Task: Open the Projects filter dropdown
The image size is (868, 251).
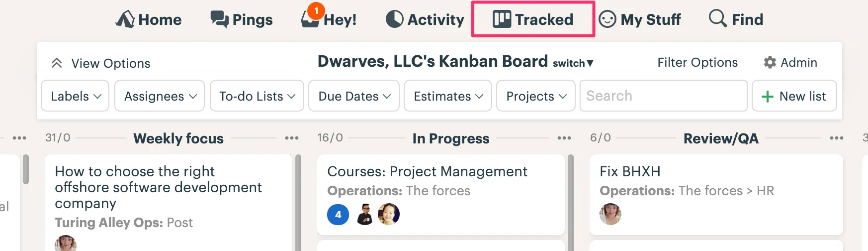Action: point(536,96)
